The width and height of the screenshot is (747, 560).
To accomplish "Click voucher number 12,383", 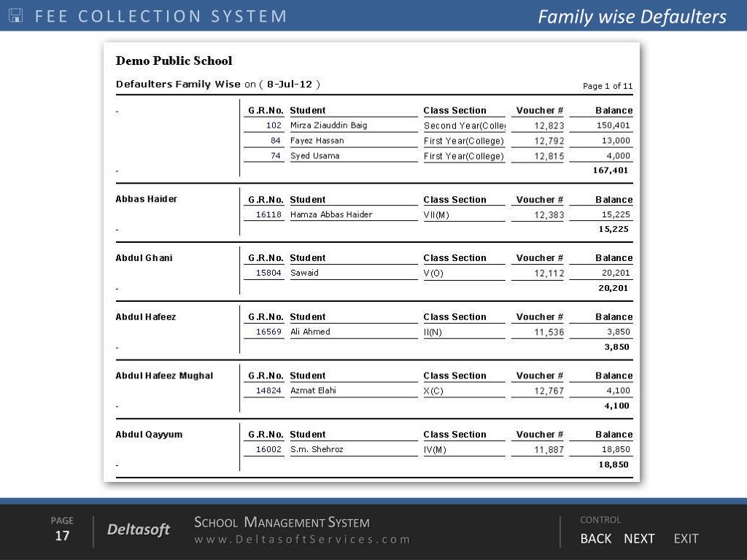I will click(x=549, y=215).
